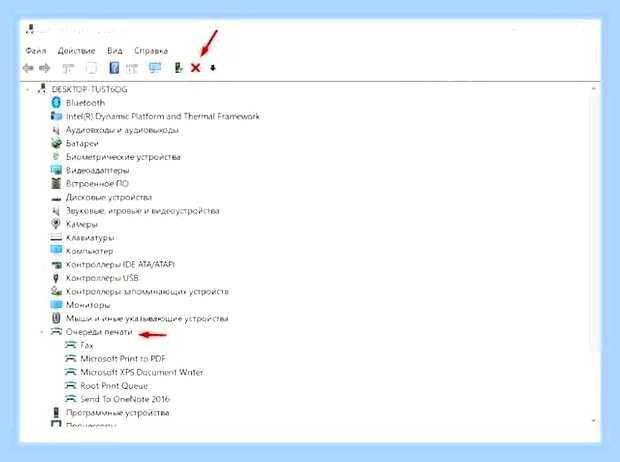
Task: Click the Back arrow in the toolbar
Action: tap(28, 68)
